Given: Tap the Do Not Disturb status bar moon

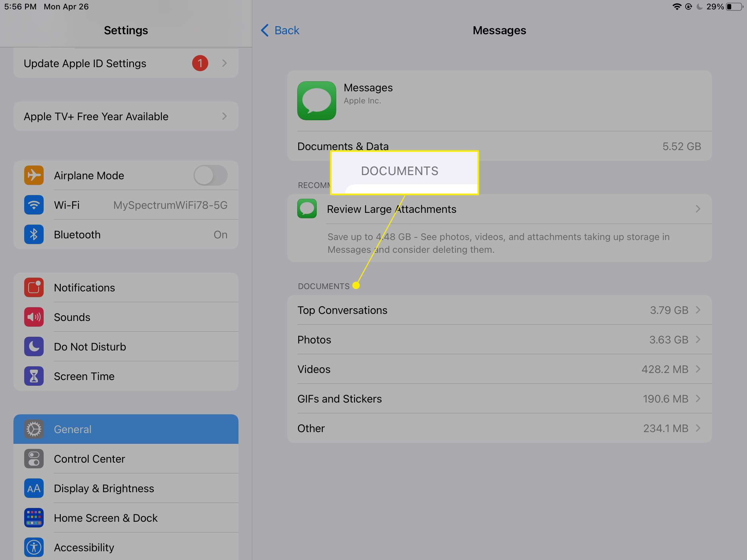Looking at the screenshot, I should (699, 6).
